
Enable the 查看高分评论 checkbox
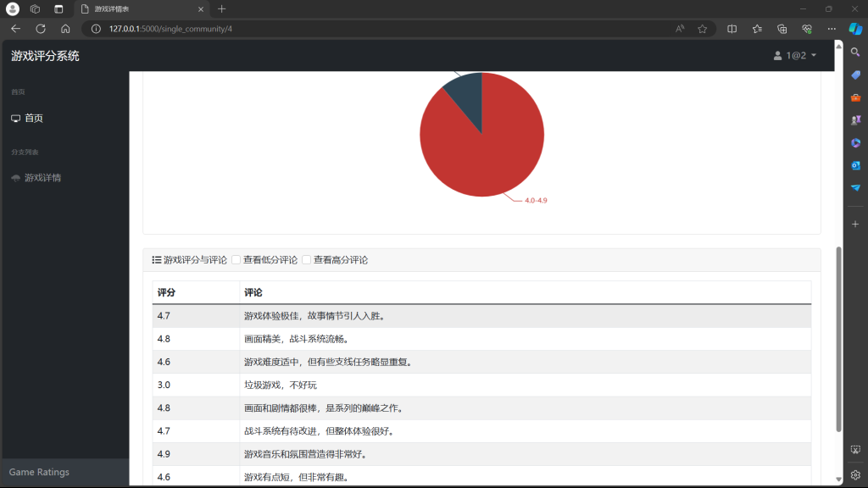307,260
